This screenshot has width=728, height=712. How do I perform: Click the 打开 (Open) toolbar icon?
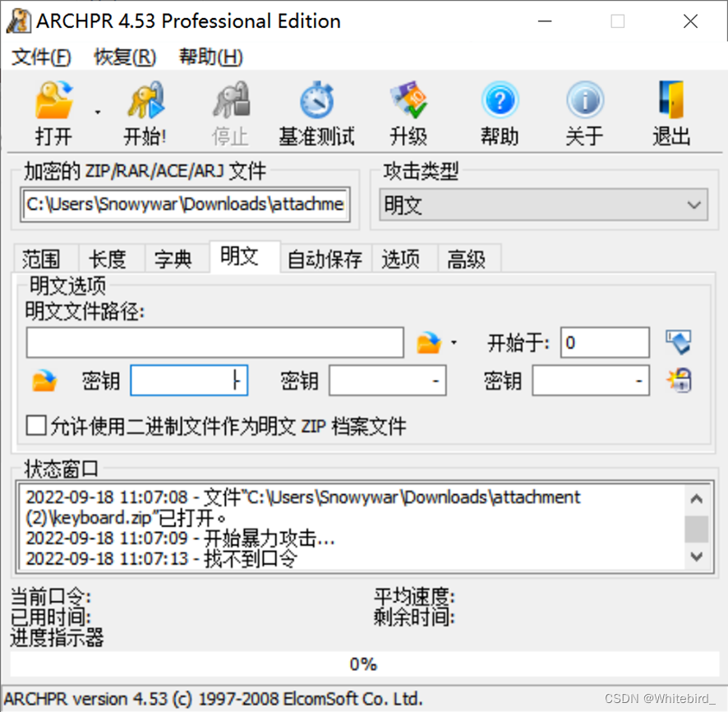pyautogui.click(x=54, y=99)
